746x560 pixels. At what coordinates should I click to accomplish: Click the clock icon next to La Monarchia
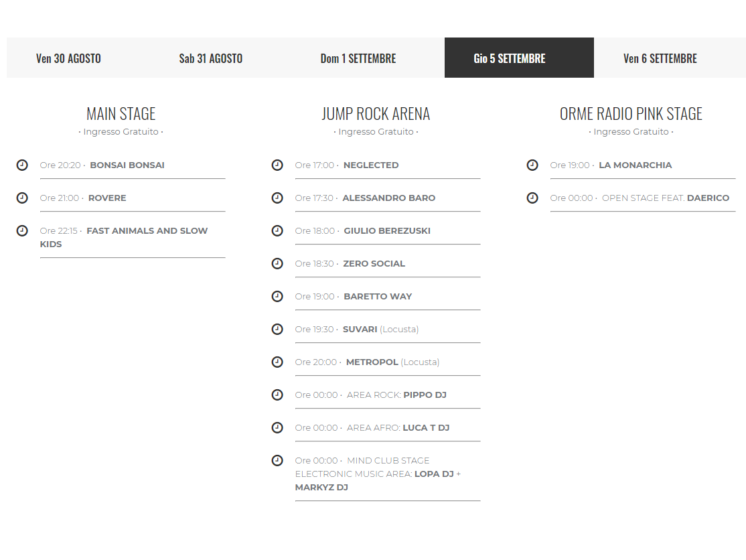tap(532, 165)
